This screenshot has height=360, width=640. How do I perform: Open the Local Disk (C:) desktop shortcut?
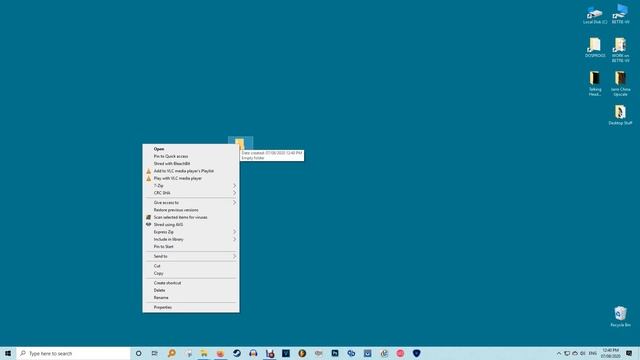click(x=595, y=16)
